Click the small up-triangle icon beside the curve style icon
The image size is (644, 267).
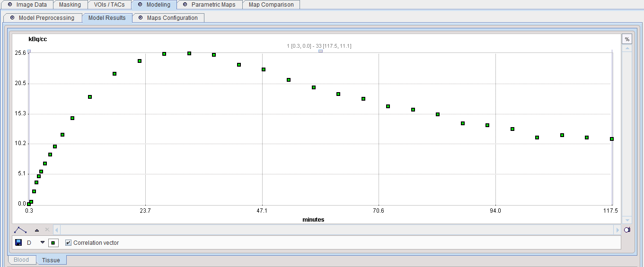pos(37,230)
